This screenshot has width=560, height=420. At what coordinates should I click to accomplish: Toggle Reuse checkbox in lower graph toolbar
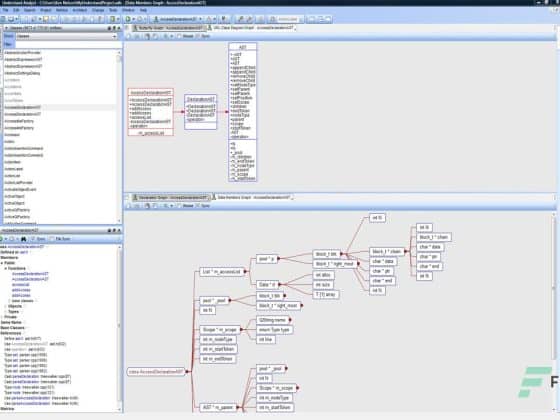tap(180, 206)
